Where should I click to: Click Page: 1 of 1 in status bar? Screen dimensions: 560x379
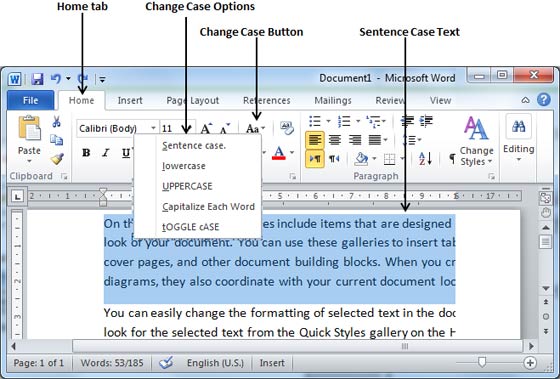coord(39,363)
